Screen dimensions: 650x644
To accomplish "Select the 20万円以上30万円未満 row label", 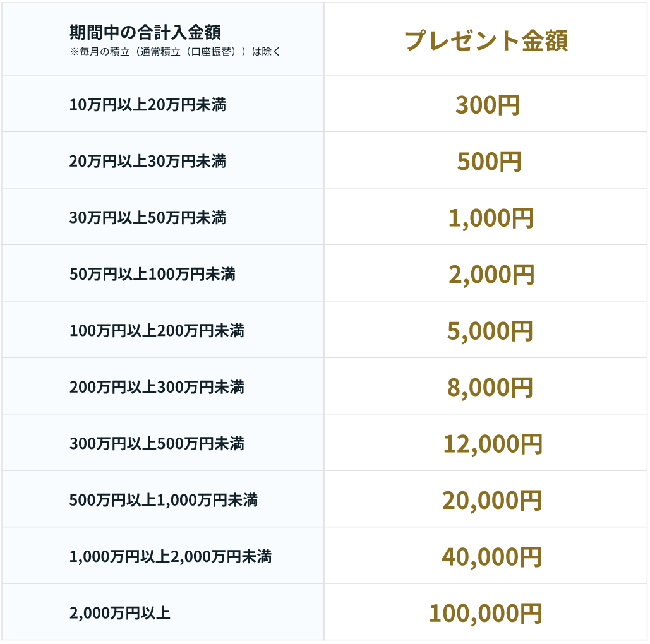I will pos(148,162).
